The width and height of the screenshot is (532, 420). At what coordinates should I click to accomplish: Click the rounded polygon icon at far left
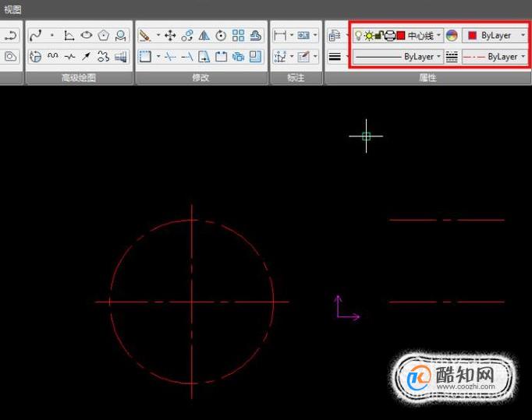pyautogui.click(x=10, y=56)
